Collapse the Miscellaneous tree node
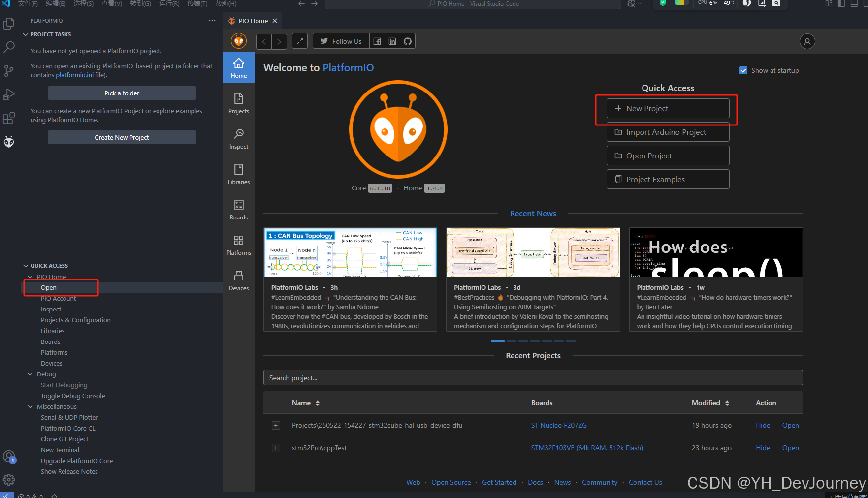 31,406
